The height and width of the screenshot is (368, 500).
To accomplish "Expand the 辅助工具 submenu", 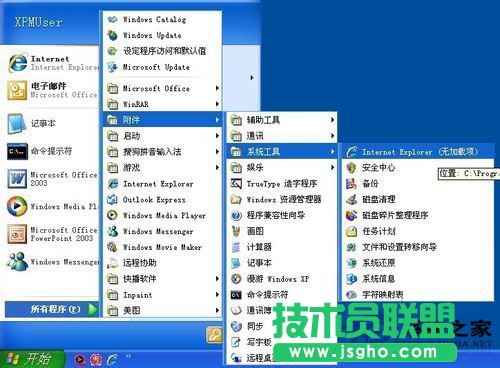I will (282, 120).
